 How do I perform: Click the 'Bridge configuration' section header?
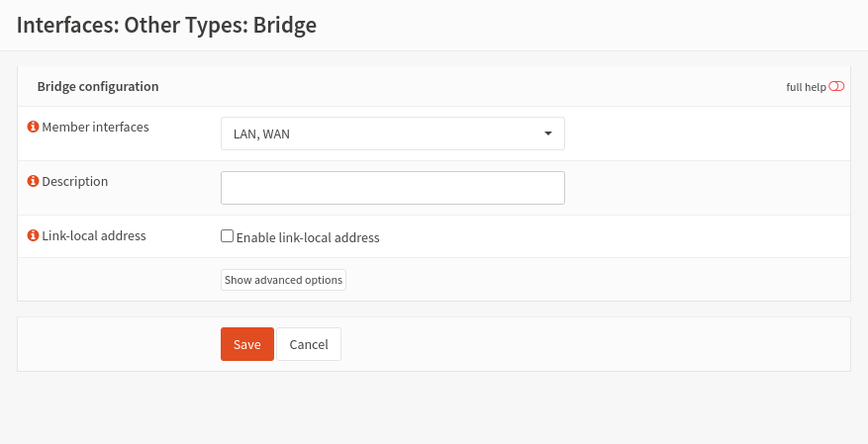98,87
